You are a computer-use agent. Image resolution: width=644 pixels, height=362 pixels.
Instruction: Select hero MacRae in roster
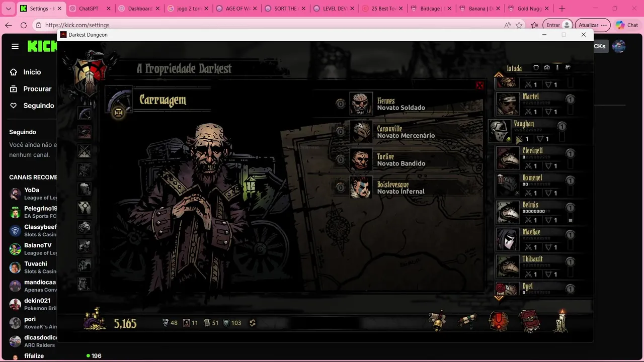pos(535,240)
